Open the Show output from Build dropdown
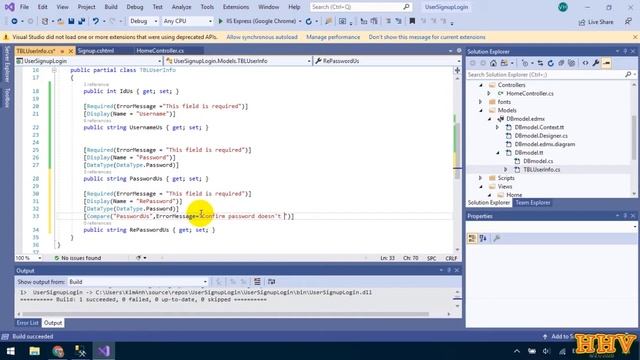This screenshot has width=640, height=360. point(138,282)
